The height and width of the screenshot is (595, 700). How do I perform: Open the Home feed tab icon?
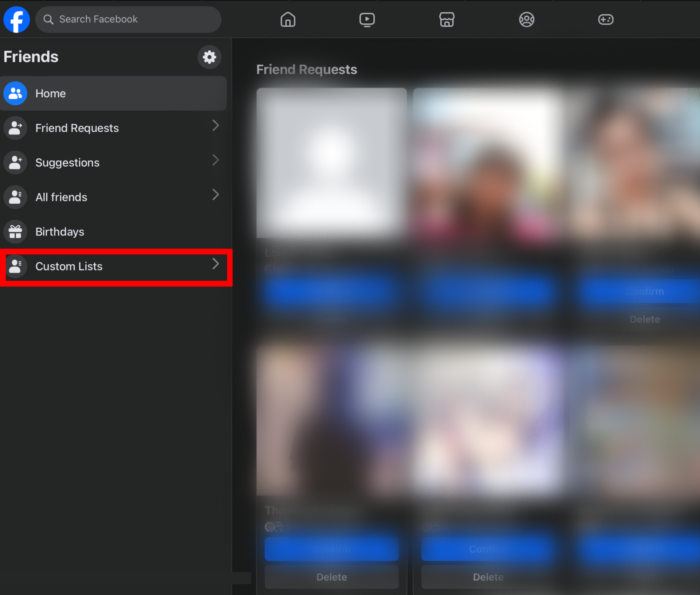pyautogui.click(x=288, y=19)
